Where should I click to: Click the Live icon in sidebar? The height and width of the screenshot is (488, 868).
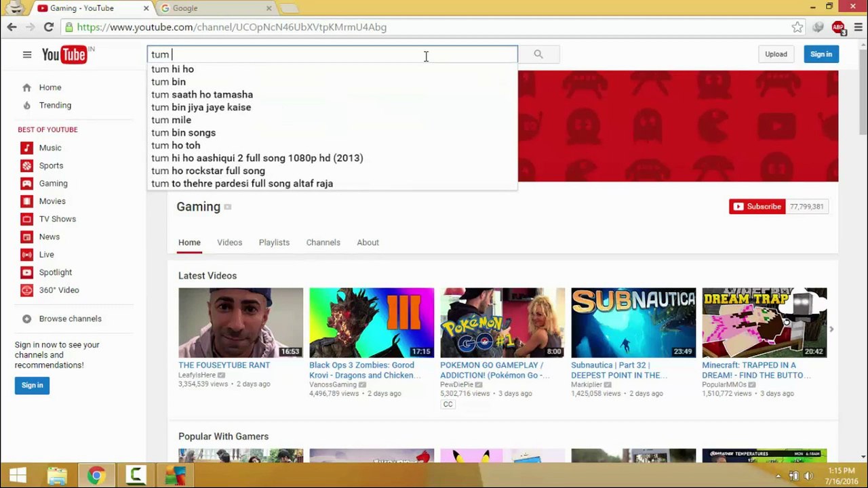click(26, 254)
